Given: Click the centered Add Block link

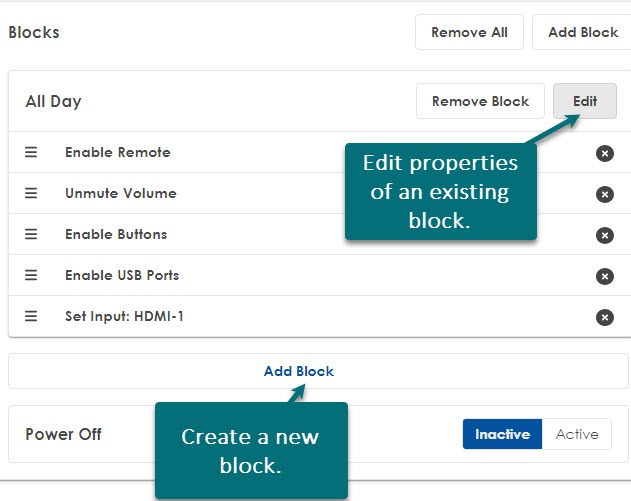Looking at the screenshot, I should [x=299, y=371].
